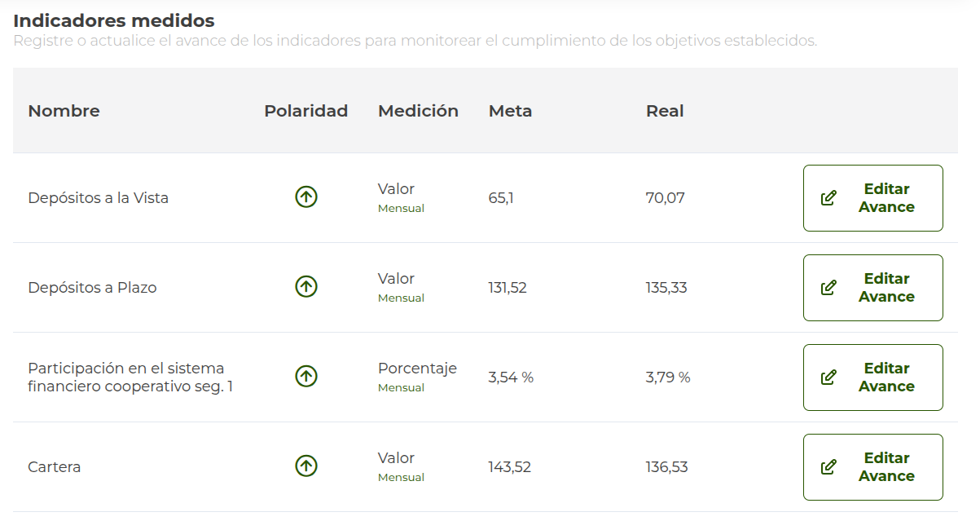Click the pencil icon for Participación edit action
The height and width of the screenshot is (521, 980).
[x=829, y=377]
